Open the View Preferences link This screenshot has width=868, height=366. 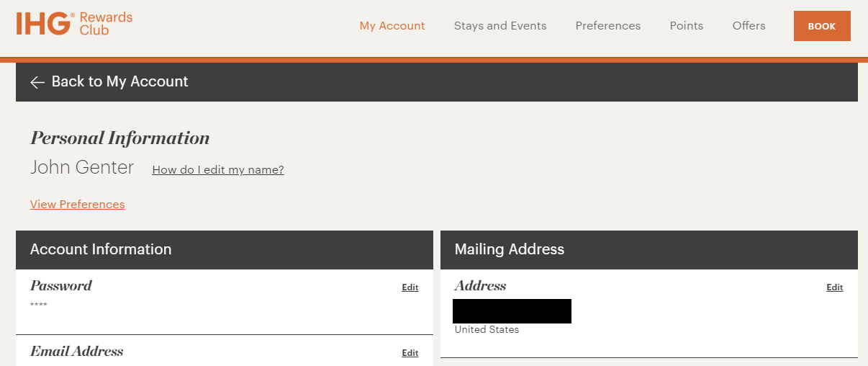pyautogui.click(x=77, y=205)
